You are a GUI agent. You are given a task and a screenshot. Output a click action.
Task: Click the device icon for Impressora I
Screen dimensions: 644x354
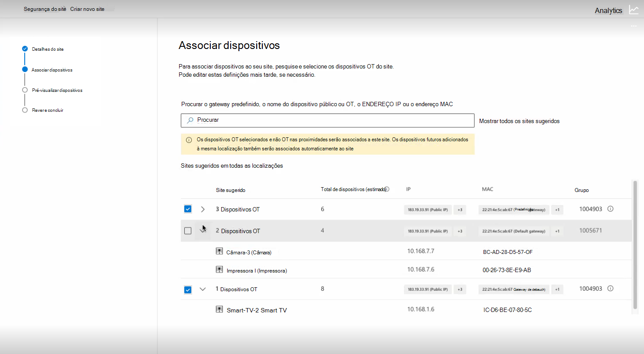tap(219, 270)
